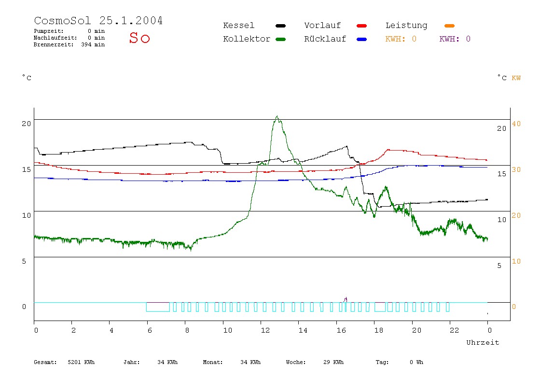Click the legend text "Leistung"
This screenshot has height=392, width=554.
point(406,26)
